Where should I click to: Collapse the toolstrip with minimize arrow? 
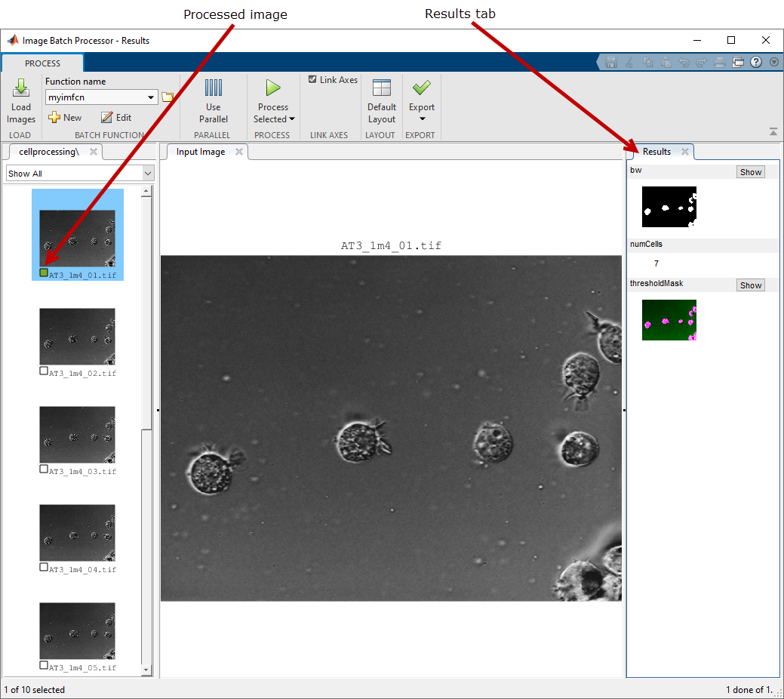coord(773,132)
